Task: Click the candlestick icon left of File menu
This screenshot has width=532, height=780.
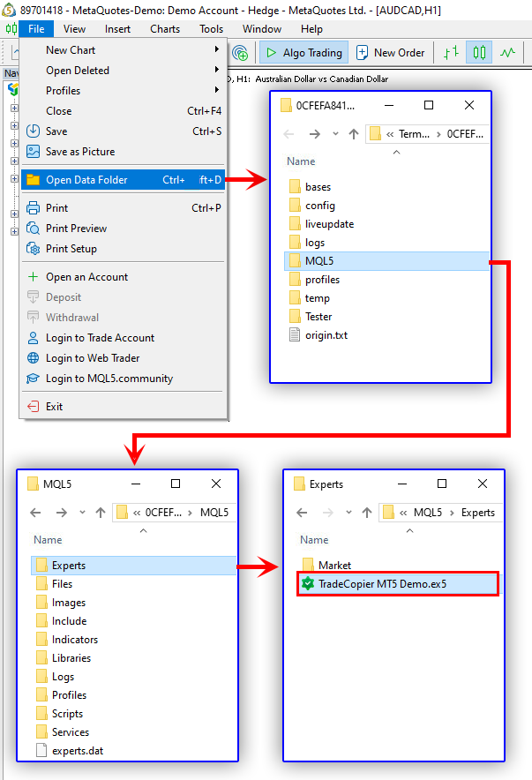Action: pos(11,29)
